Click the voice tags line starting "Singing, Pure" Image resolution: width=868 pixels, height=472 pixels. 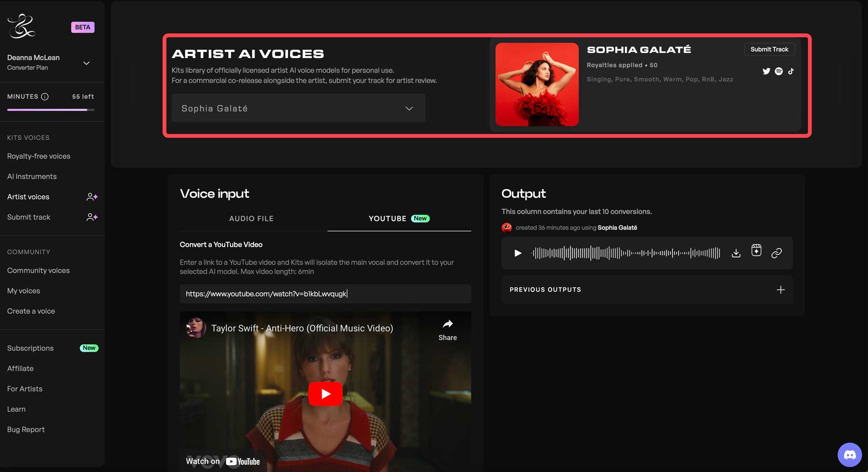(660, 79)
